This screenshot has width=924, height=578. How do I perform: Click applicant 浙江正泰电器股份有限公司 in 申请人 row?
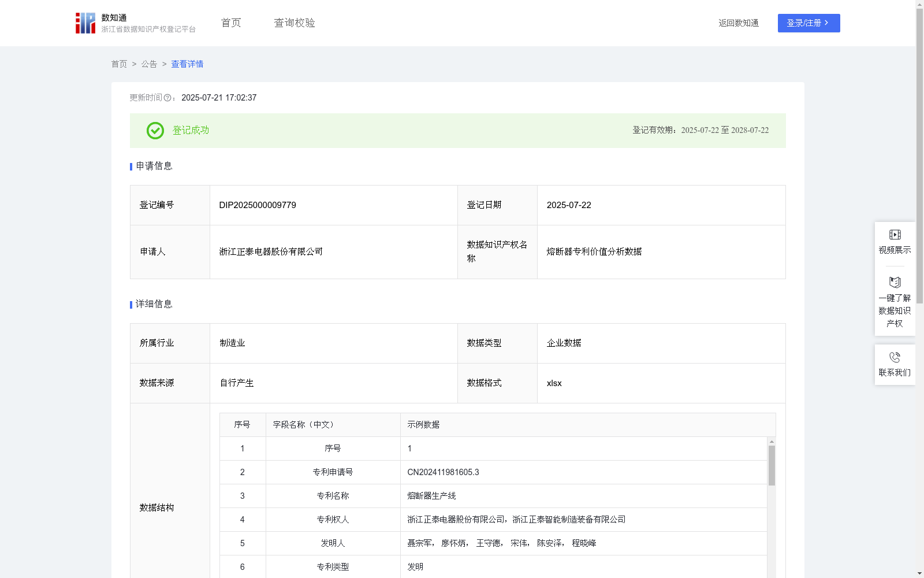(x=271, y=251)
